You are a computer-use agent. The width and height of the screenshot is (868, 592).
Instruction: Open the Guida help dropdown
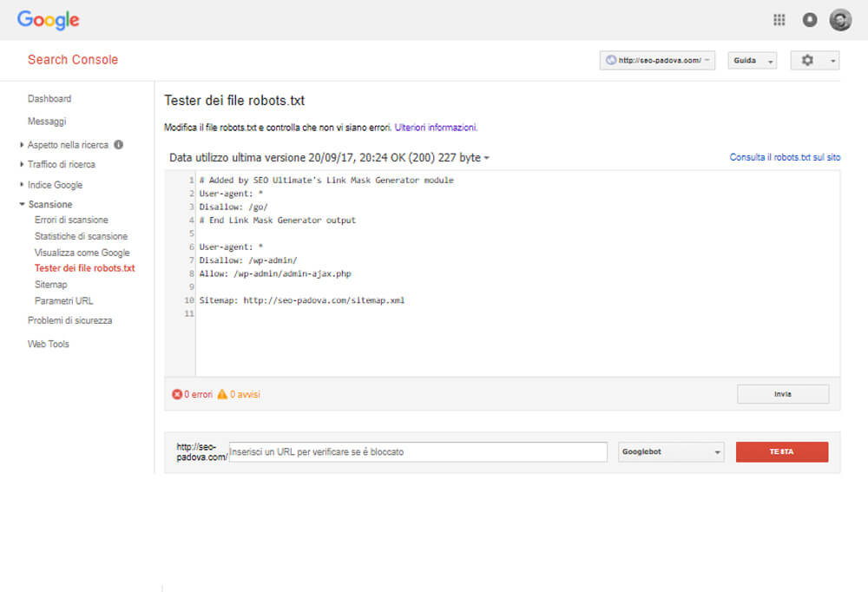click(752, 61)
